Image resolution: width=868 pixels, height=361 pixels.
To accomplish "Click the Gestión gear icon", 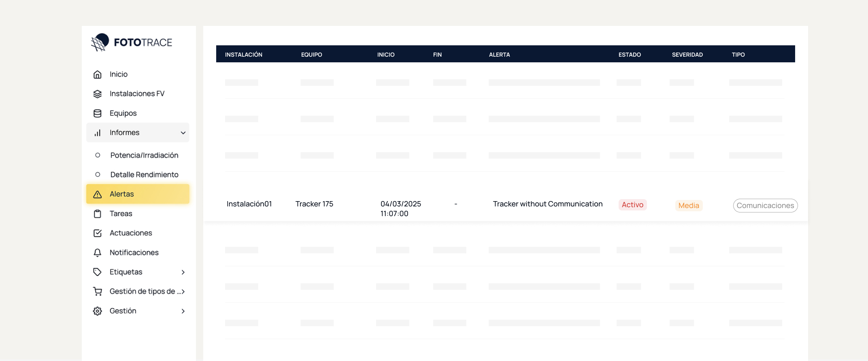I will [98, 311].
